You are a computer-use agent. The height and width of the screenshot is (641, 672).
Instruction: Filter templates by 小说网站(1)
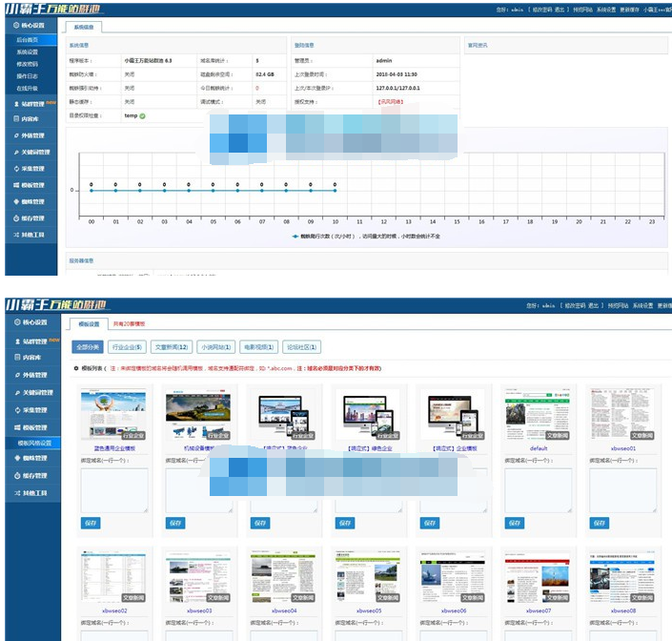pos(216,347)
